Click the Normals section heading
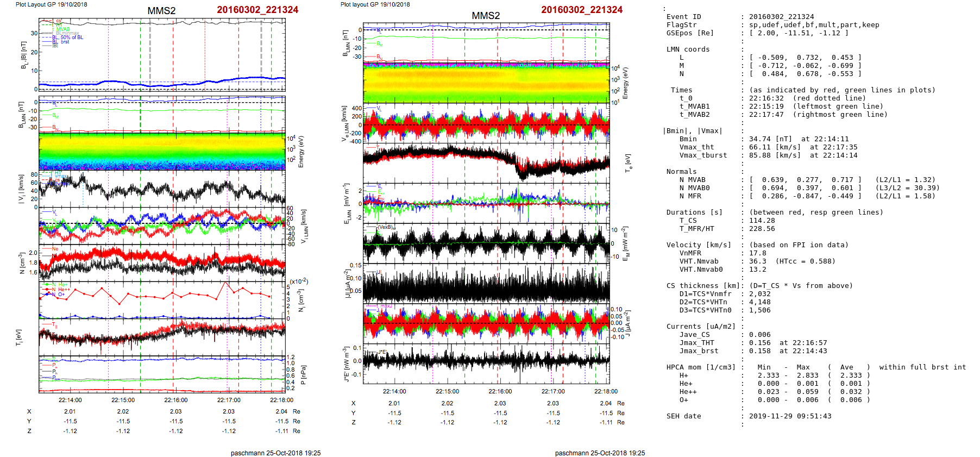The image size is (980, 457). click(x=681, y=172)
